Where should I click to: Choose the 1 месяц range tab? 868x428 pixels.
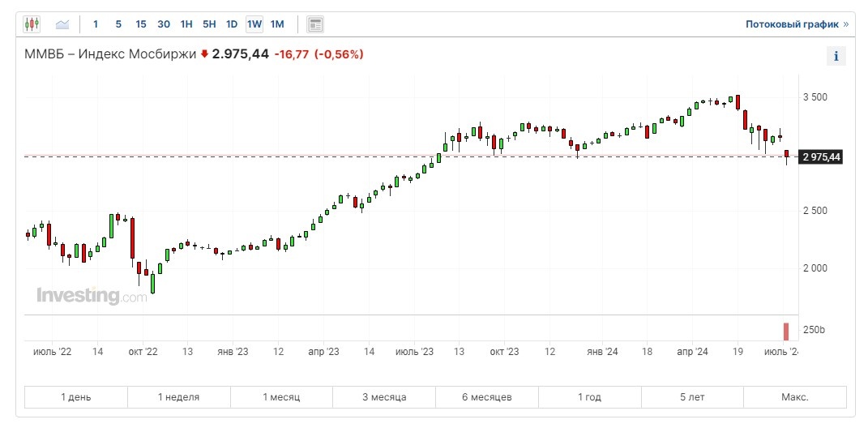[281, 397]
